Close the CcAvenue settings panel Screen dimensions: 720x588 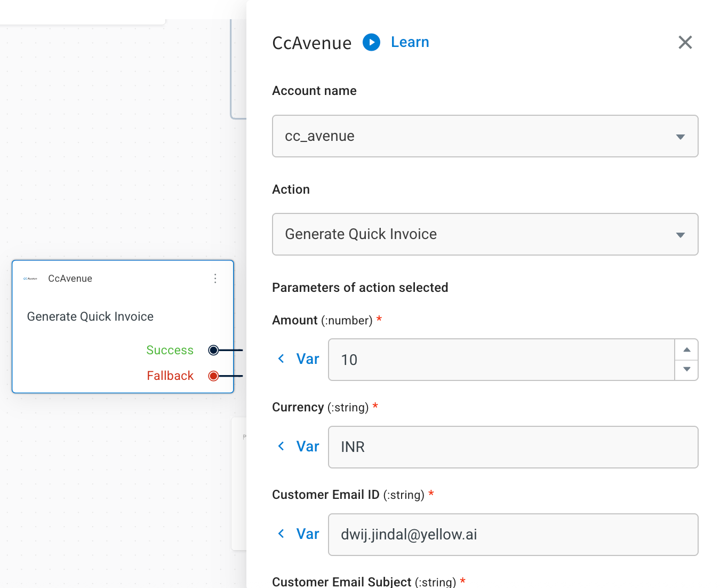coord(685,42)
